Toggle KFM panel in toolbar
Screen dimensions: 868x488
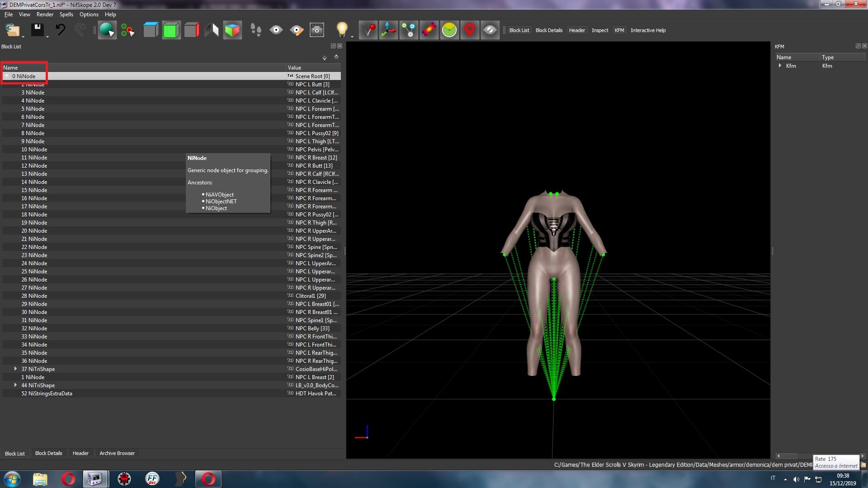pos(619,30)
